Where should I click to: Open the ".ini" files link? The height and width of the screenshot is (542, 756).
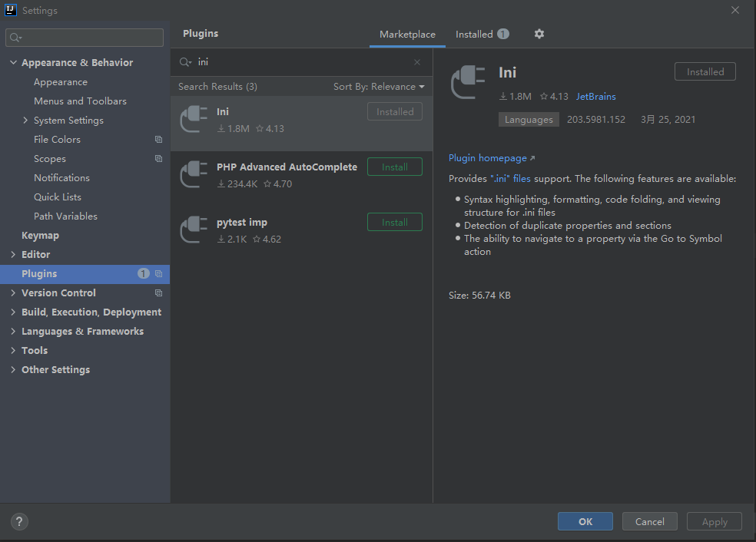pos(510,179)
